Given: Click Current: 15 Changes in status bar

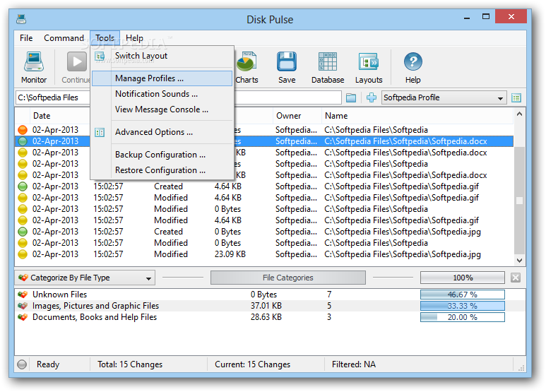Looking at the screenshot, I should (x=252, y=364).
